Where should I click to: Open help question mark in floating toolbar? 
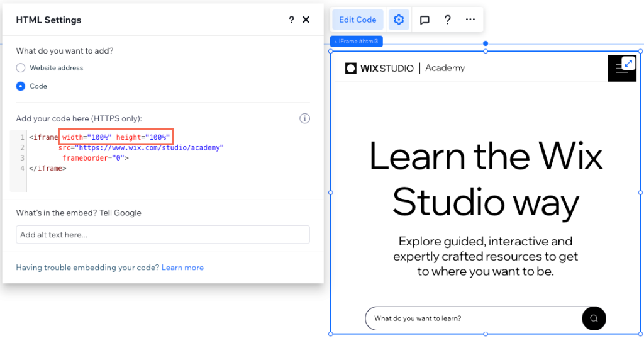click(x=447, y=20)
